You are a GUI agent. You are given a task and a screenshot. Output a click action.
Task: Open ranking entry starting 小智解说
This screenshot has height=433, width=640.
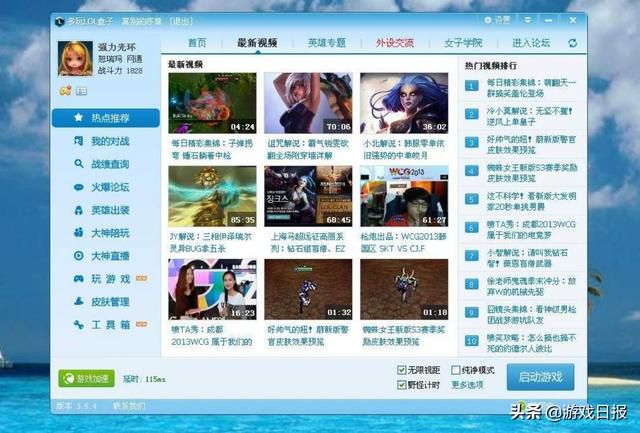pyautogui.click(x=527, y=258)
